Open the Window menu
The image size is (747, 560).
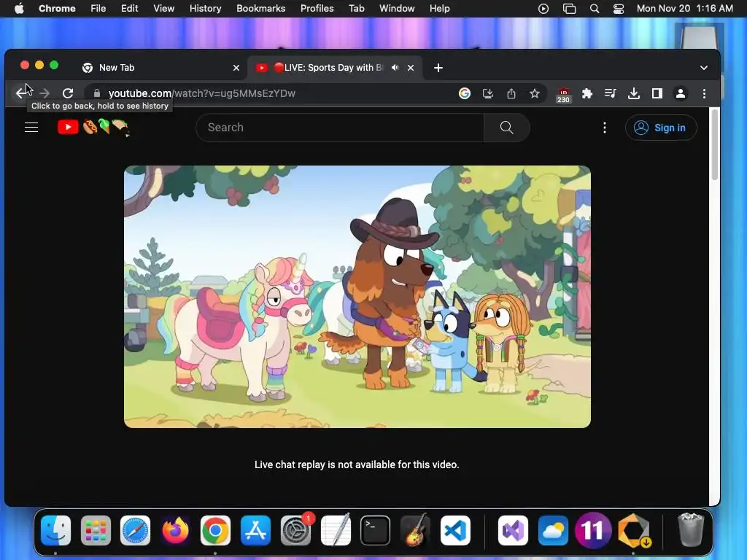pos(397,9)
